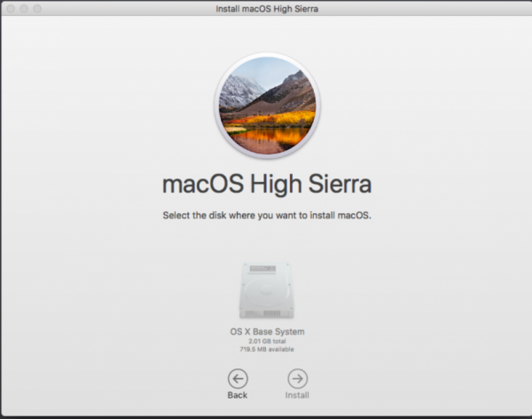Minimize the installer window
This screenshot has width=532, height=419.
pos(24,9)
